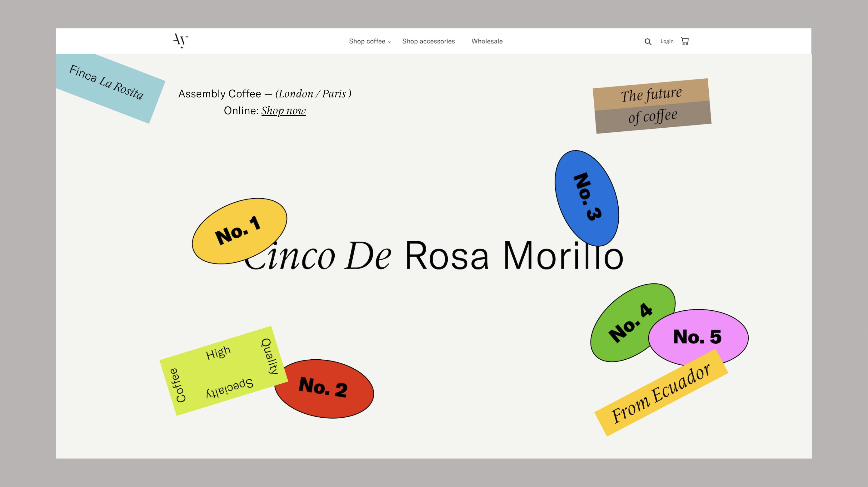Expand the Shop coffee dropdown
The height and width of the screenshot is (487, 868).
pyautogui.click(x=370, y=41)
